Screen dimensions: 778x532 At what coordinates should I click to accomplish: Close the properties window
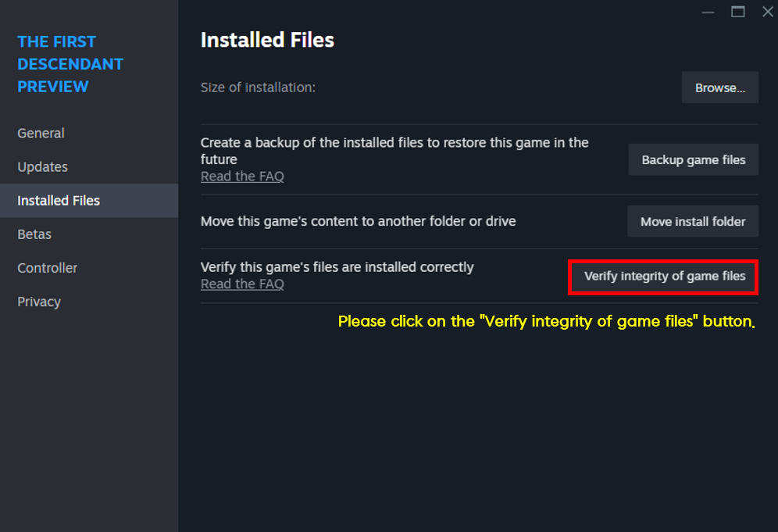pyautogui.click(x=767, y=12)
